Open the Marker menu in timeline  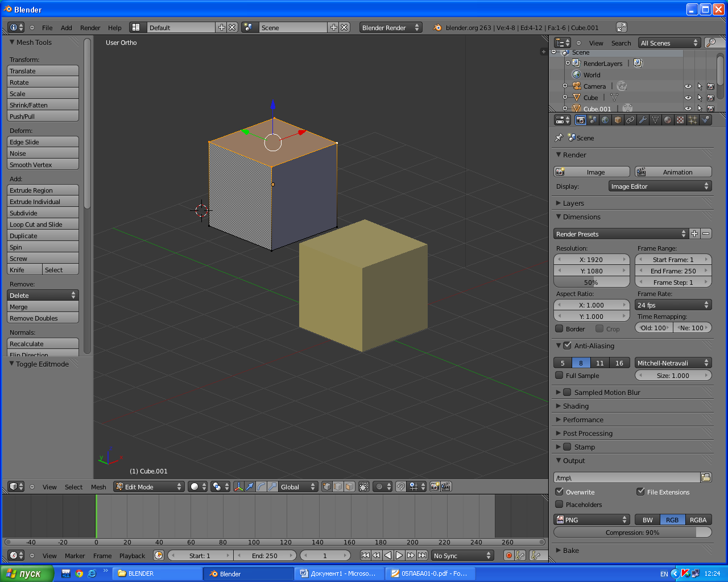coord(75,555)
